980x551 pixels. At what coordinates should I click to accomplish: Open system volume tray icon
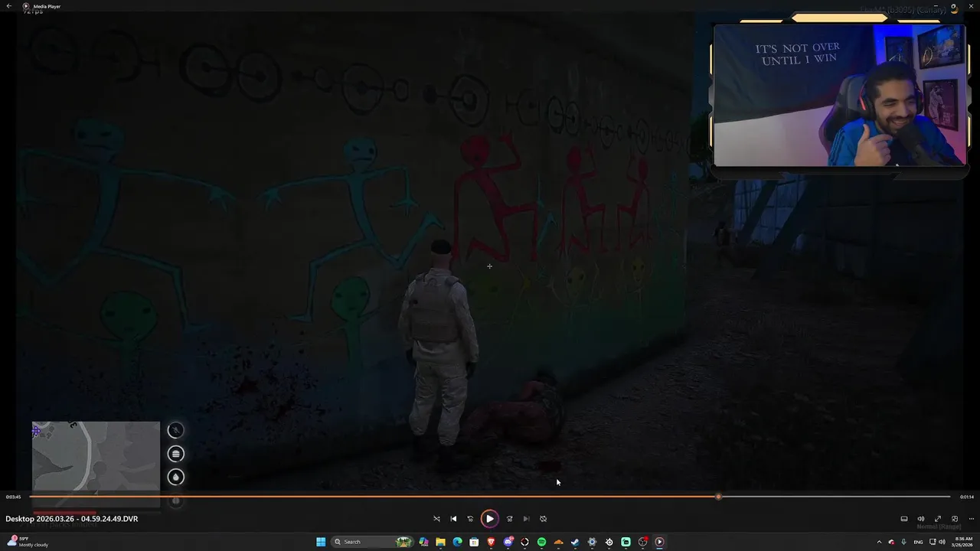point(942,542)
